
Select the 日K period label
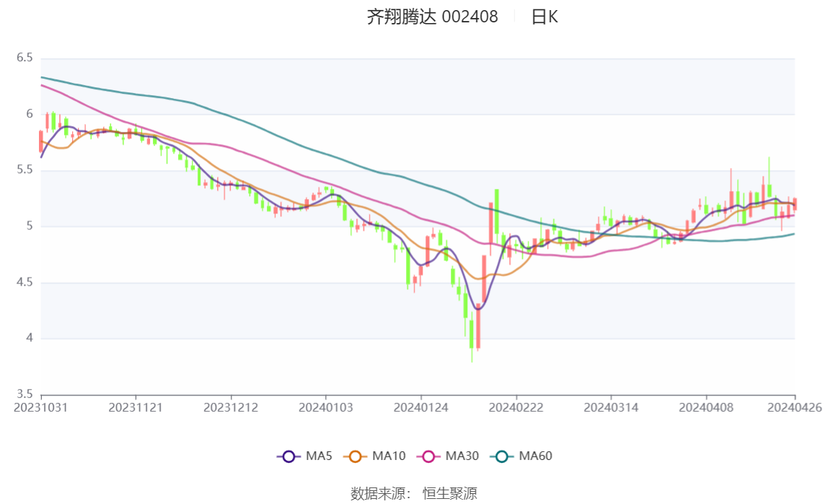545,17
